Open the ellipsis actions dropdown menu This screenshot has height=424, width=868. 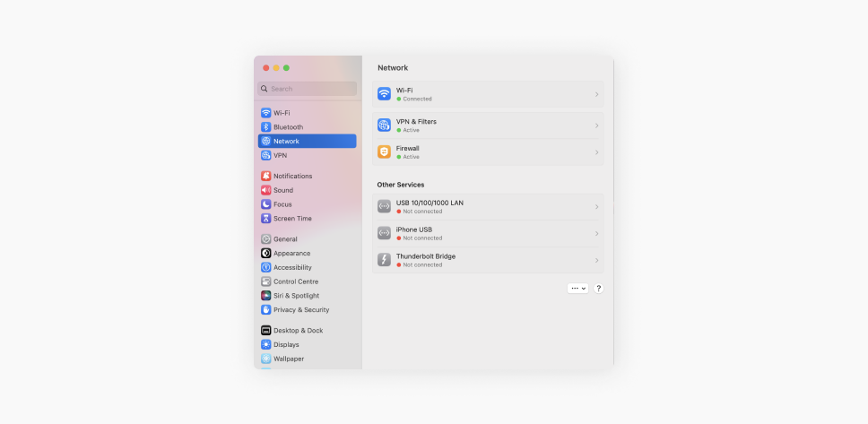[578, 289]
